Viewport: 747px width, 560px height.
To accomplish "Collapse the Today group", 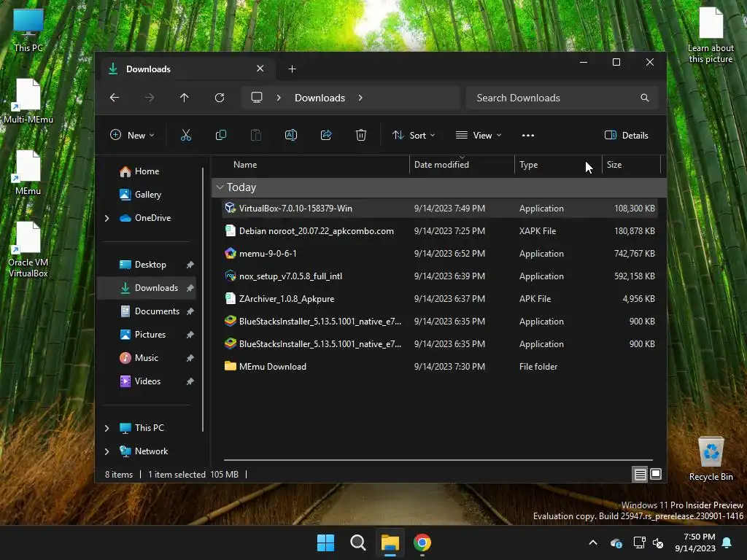I will (x=220, y=187).
